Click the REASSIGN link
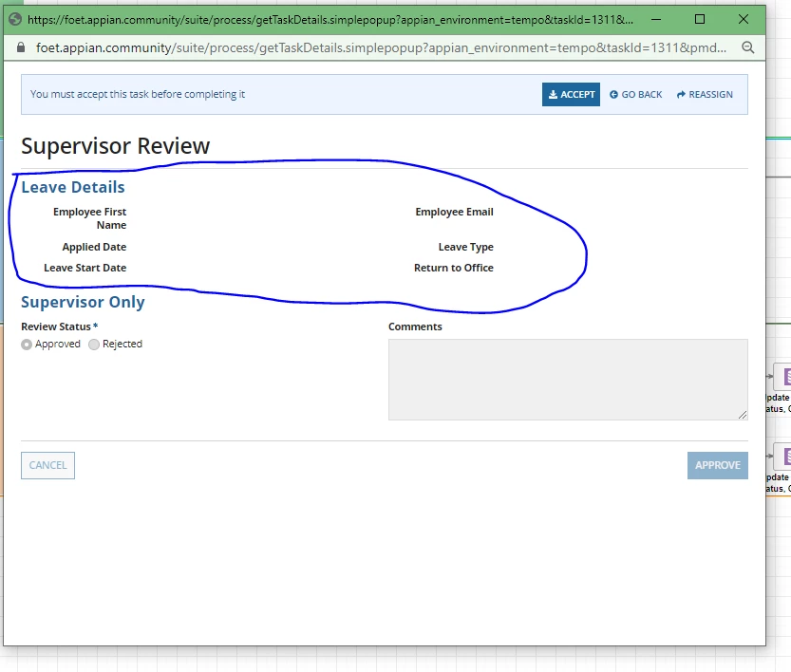The width and height of the screenshot is (791, 672). [x=705, y=94]
